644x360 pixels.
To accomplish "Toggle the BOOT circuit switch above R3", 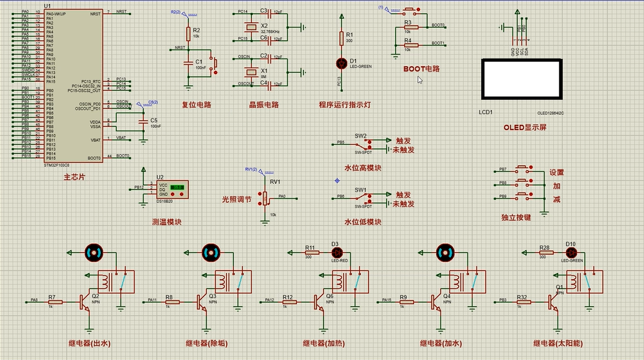I will click(x=409, y=11).
